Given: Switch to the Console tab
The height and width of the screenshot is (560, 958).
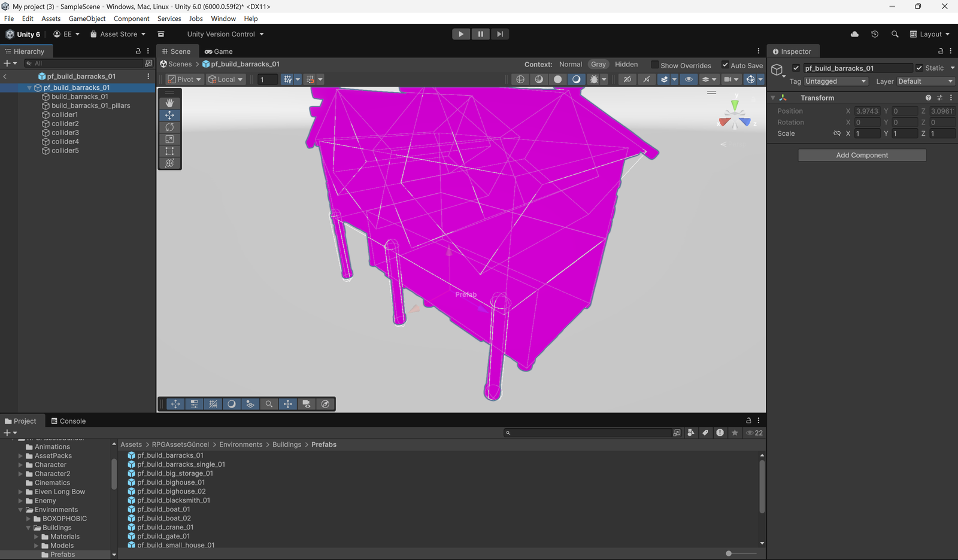Looking at the screenshot, I should point(68,421).
